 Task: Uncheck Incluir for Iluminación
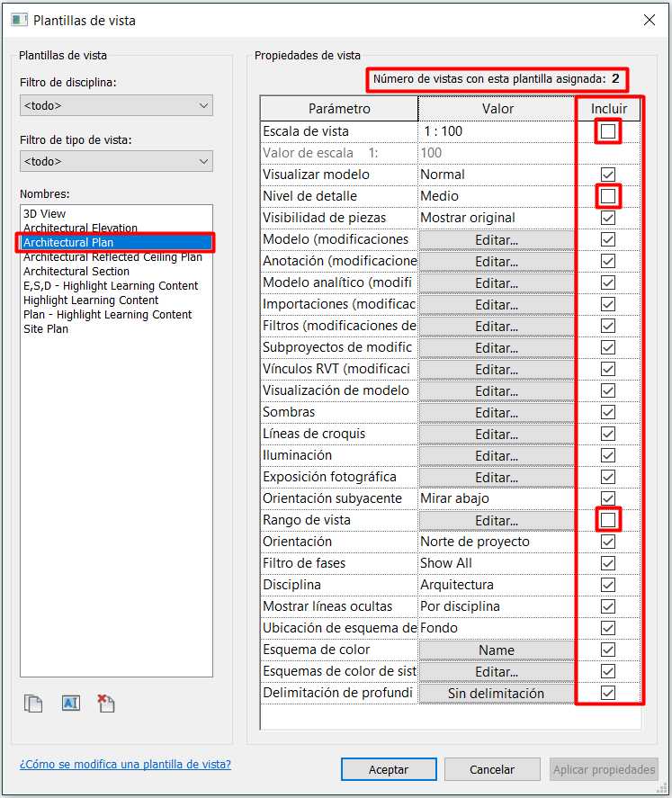click(608, 455)
